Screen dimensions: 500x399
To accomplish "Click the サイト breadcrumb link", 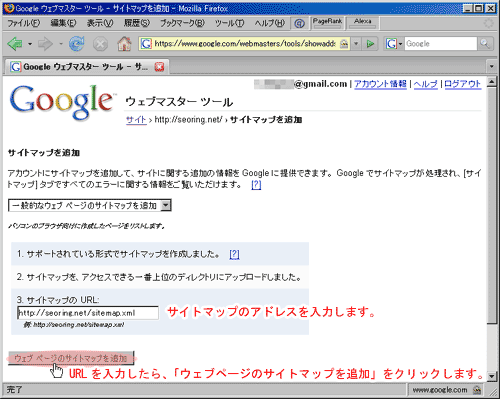I will pyautogui.click(x=136, y=119).
